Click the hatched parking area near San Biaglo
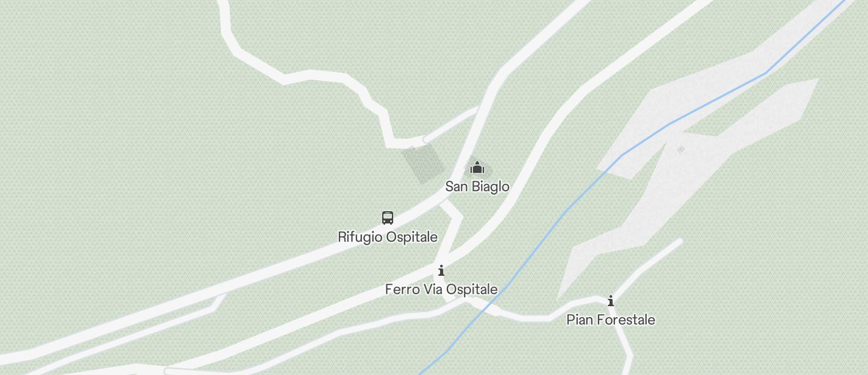The width and height of the screenshot is (868, 375). pos(423,163)
